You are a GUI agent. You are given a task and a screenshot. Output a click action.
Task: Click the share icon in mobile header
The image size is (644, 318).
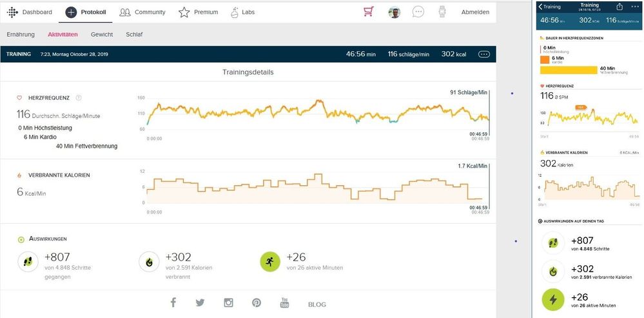point(620,6)
